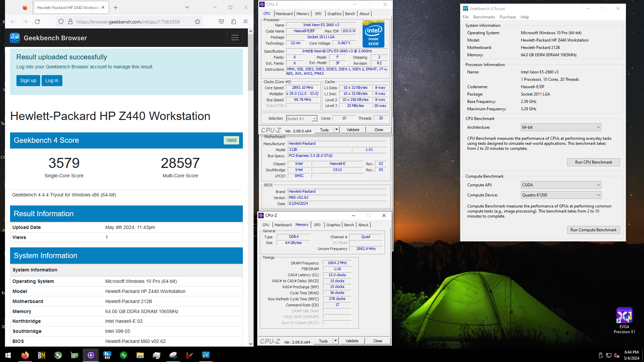Image resolution: width=644 pixels, height=362 pixels.
Task: Click the clock in system tray
Action: 632,355
